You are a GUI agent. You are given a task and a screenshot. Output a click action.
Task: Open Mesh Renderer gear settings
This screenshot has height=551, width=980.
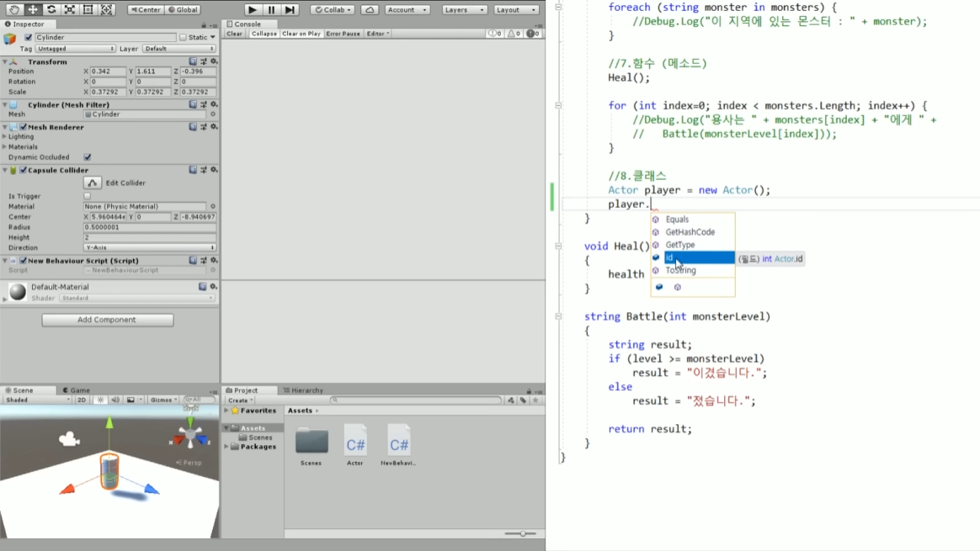tap(214, 127)
